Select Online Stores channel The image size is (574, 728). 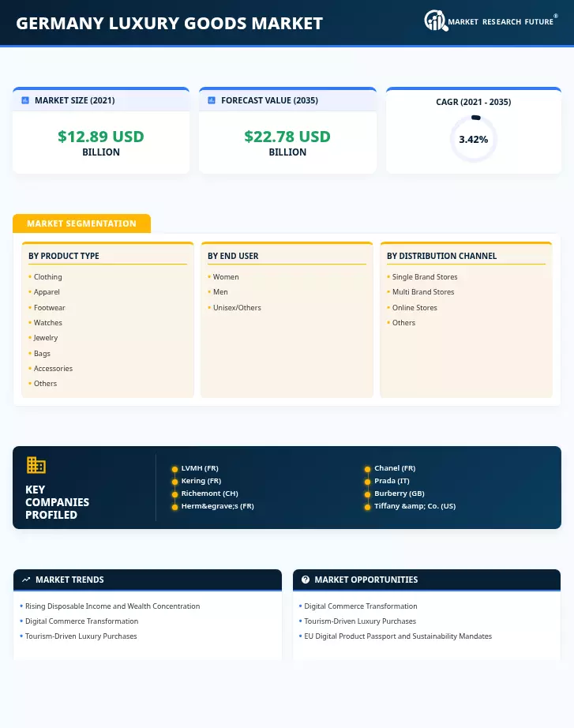(415, 307)
